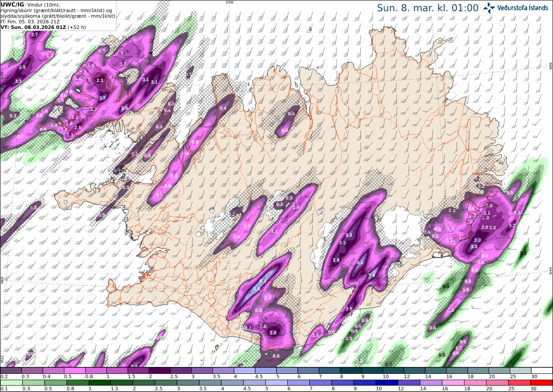Click the 5.3 precipitation value on the map

(x=262, y=281)
